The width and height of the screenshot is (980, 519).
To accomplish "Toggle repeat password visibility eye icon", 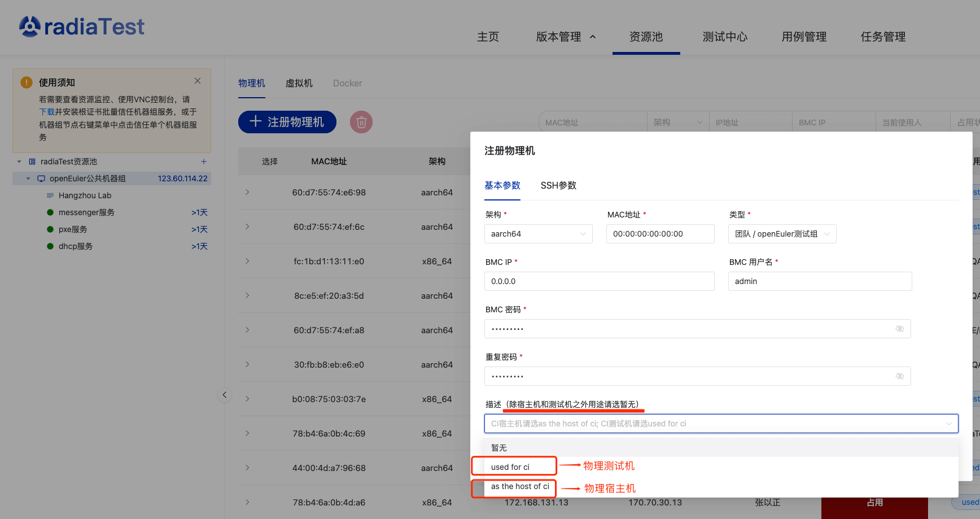I will pyautogui.click(x=900, y=376).
